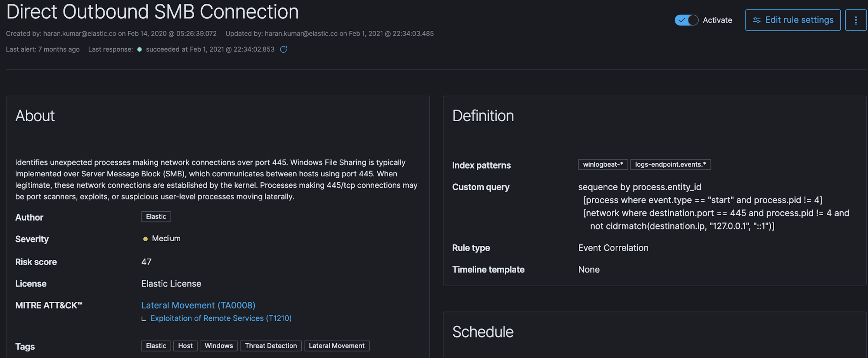Open Exploitation of Remote Services (T1210) link
868x358 pixels.
pyautogui.click(x=221, y=318)
